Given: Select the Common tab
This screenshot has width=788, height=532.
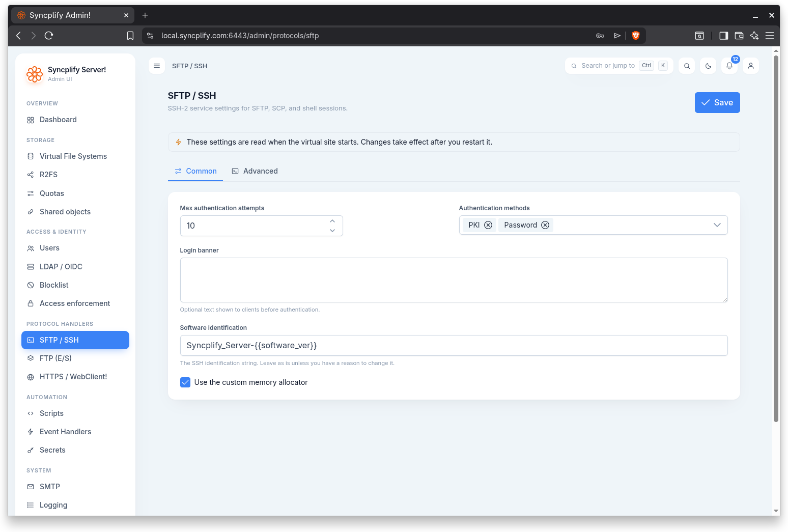Looking at the screenshot, I should pyautogui.click(x=195, y=171).
